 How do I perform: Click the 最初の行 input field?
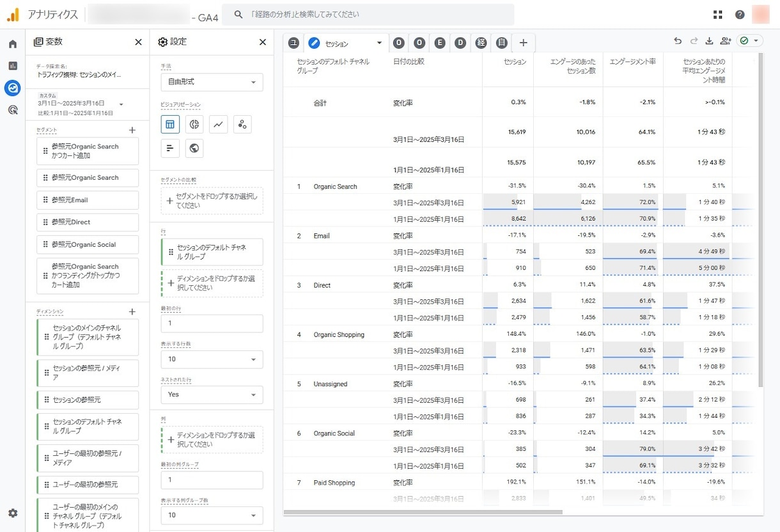click(x=212, y=324)
